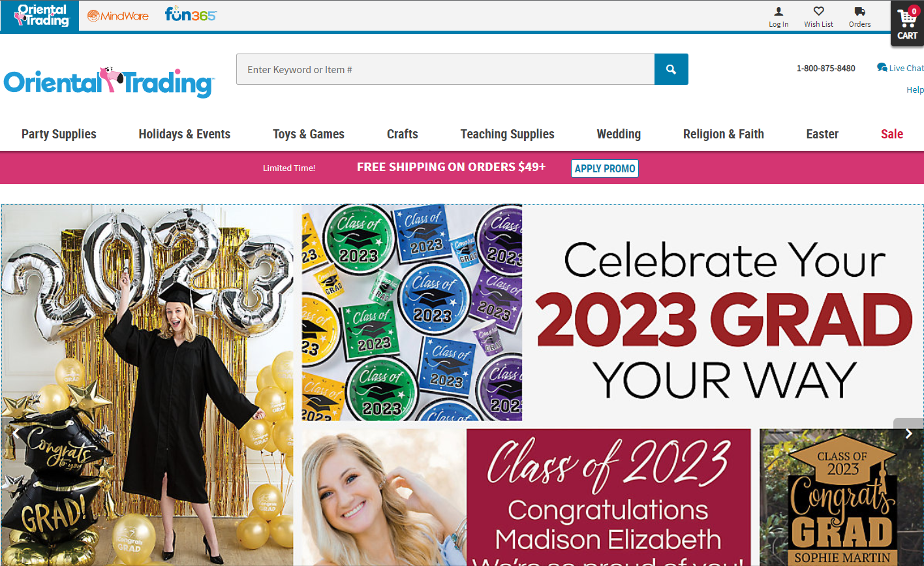Open Holidays & Events menu
Viewport: 924px width, 566px height.
[185, 134]
